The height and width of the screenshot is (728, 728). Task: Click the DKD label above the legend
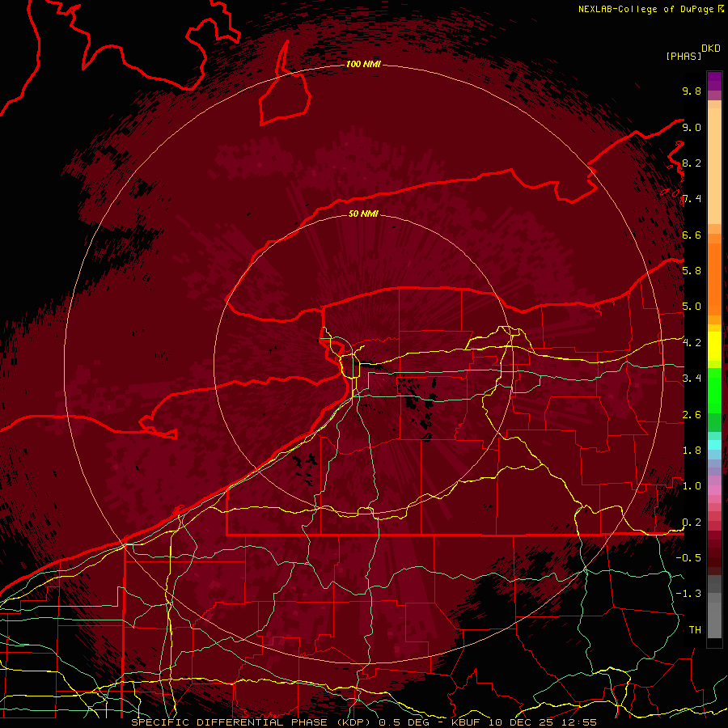click(710, 49)
